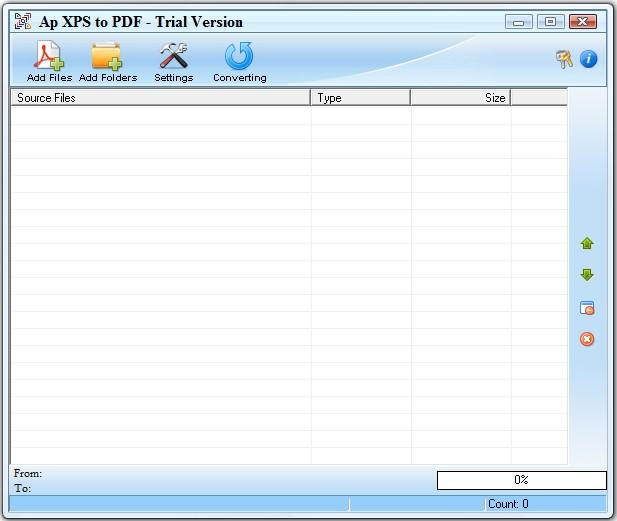This screenshot has height=521, width=617.
Task: Sort by the Source Files column header
Action: [161, 98]
